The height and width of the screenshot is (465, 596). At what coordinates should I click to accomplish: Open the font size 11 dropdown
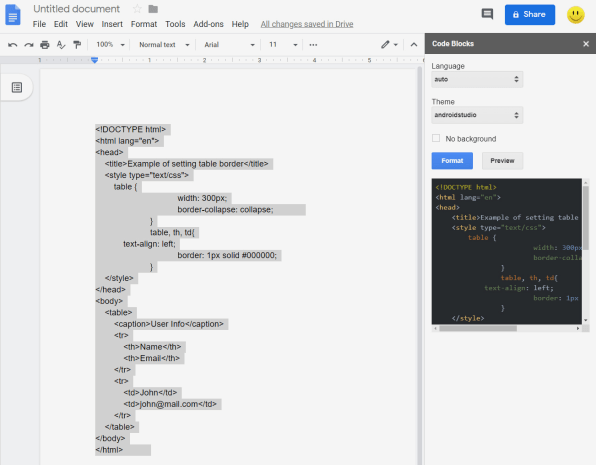[x=283, y=45]
